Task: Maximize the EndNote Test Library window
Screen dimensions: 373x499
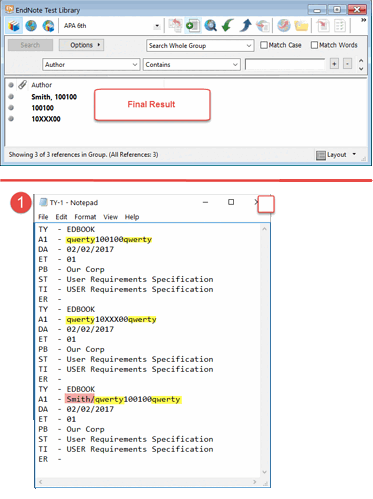Action: [337, 10]
